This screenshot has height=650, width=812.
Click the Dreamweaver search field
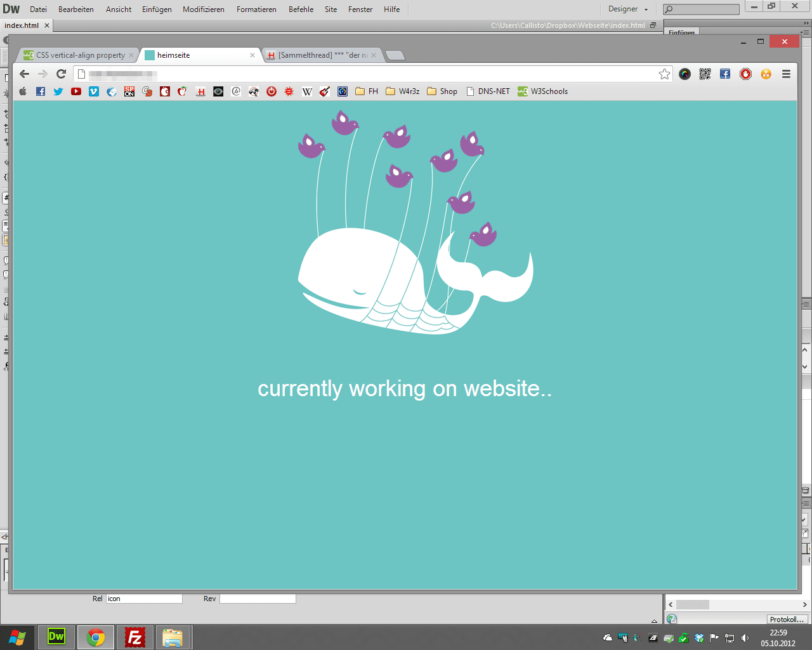point(701,10)
